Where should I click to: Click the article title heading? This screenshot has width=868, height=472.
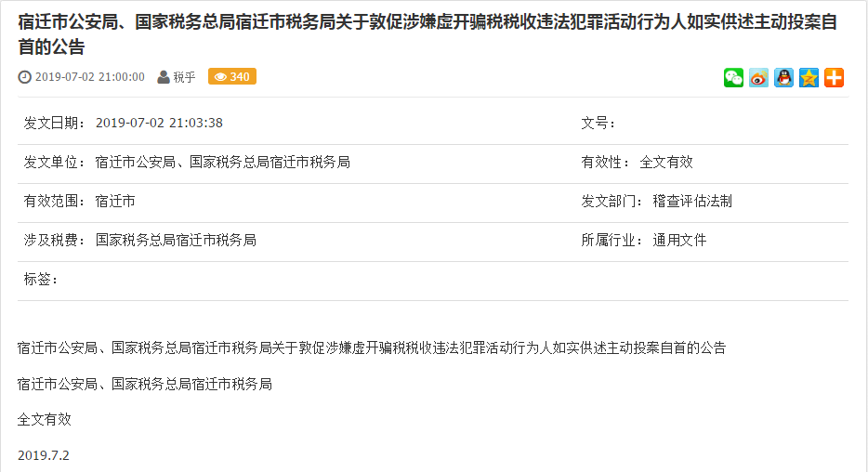pyautogui.click(x=427, y=34)
